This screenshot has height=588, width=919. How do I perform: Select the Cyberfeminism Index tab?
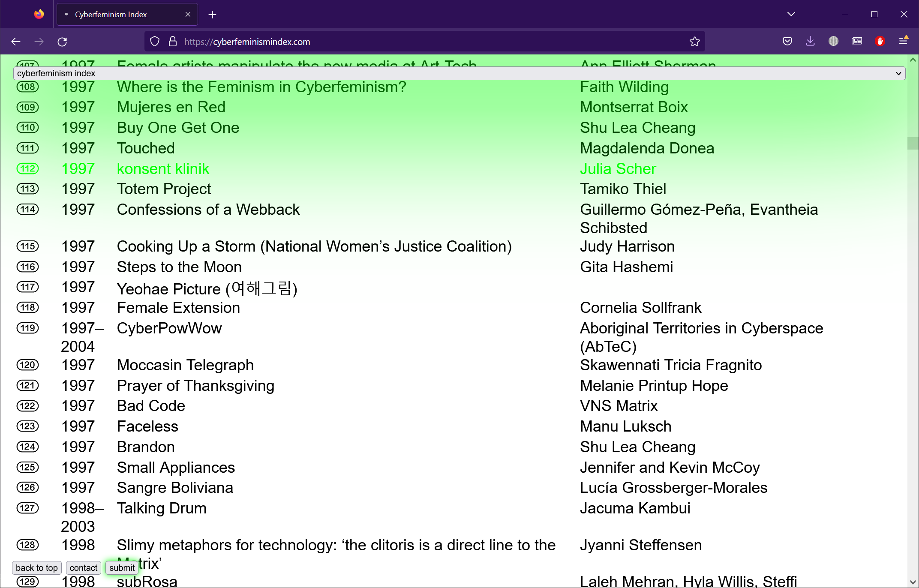(120, 15)
